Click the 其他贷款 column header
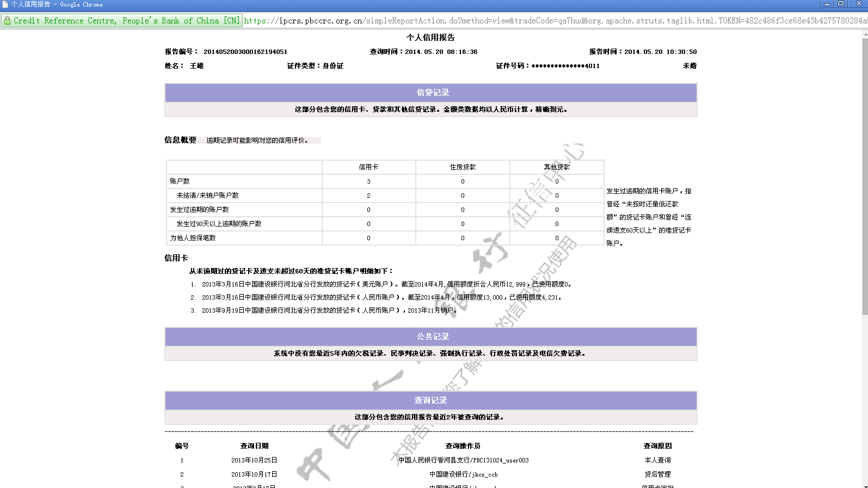The width and height of the screenshot is (868, 488). pos(557,167)
